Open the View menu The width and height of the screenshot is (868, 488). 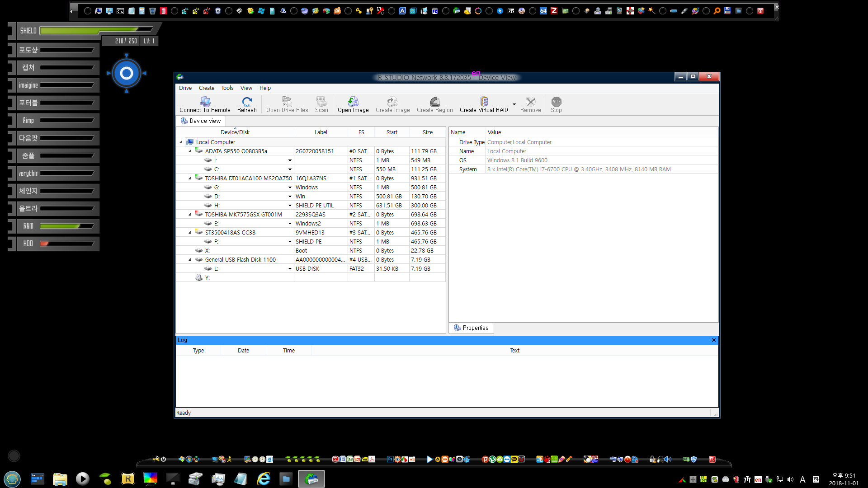pos(246,88)
